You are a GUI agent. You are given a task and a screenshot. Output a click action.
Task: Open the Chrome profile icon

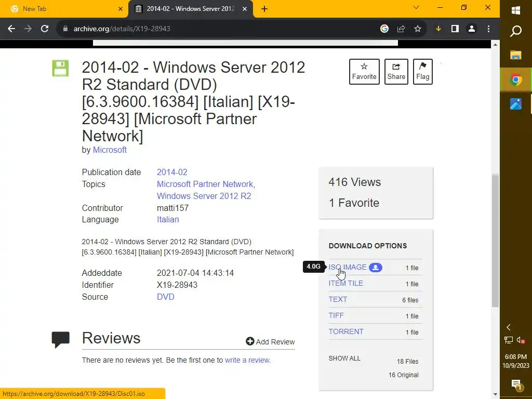pyautogui.click(x=472, y=29)
